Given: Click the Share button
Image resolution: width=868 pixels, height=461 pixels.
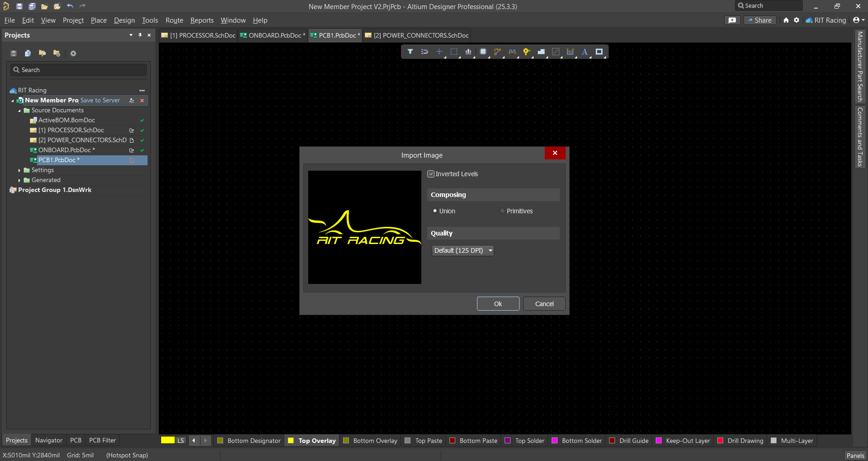Looking at the screenshot, I should pyautogui.click(x=760, y=20).
